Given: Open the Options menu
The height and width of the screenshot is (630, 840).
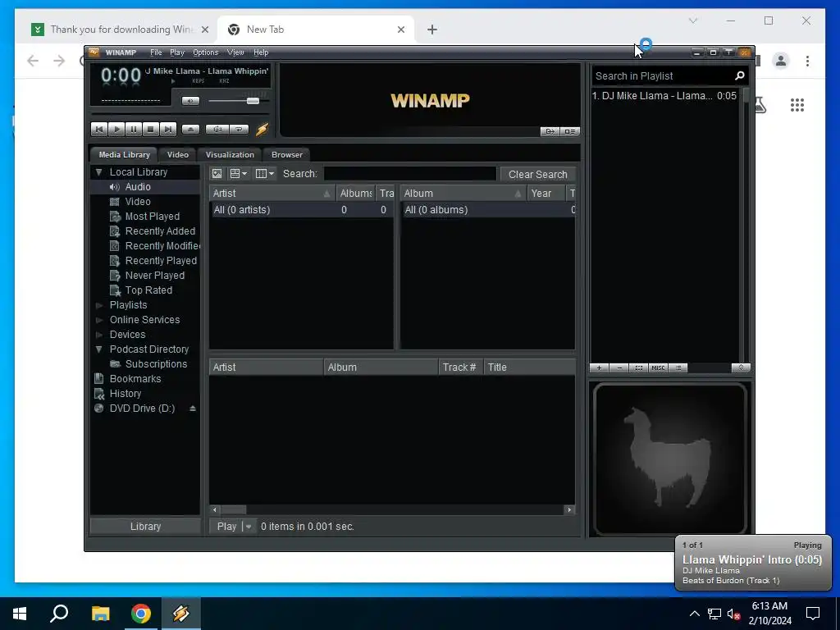Looking at the screenshot, I should tap(206, 52).
